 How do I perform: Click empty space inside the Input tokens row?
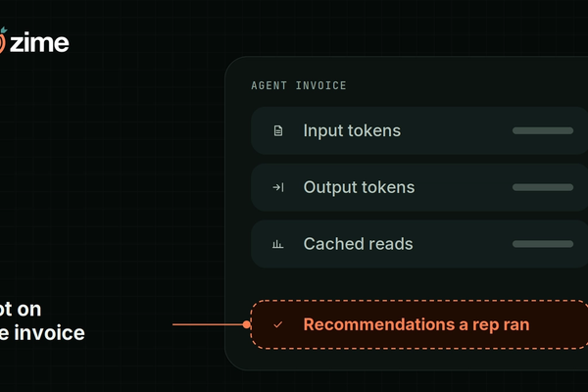[x=456, y=131]
